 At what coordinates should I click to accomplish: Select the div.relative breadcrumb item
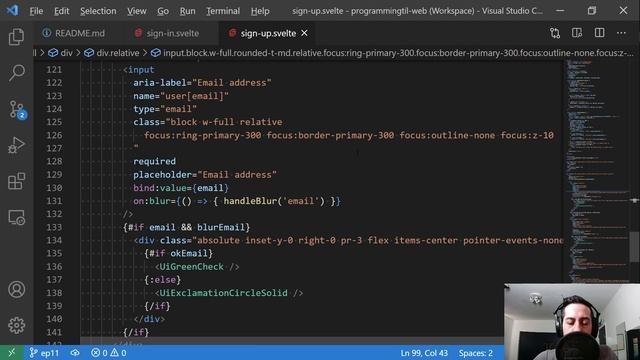pyautogui.click(x=112, y=53)
